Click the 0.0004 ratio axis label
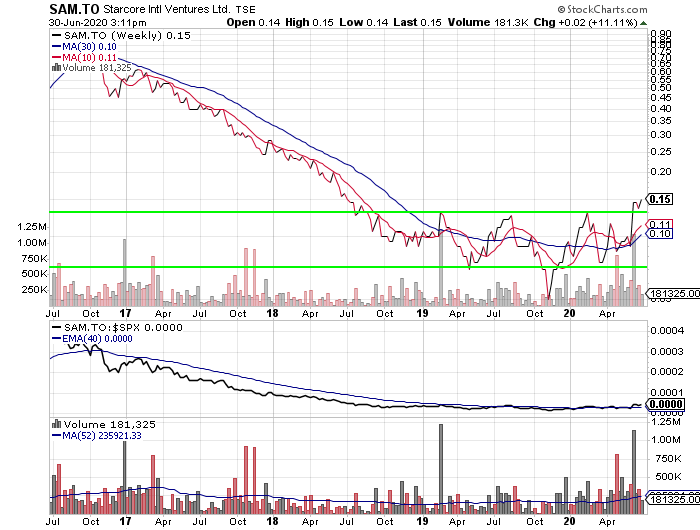700x530 pixels. [x=667, y=331]
